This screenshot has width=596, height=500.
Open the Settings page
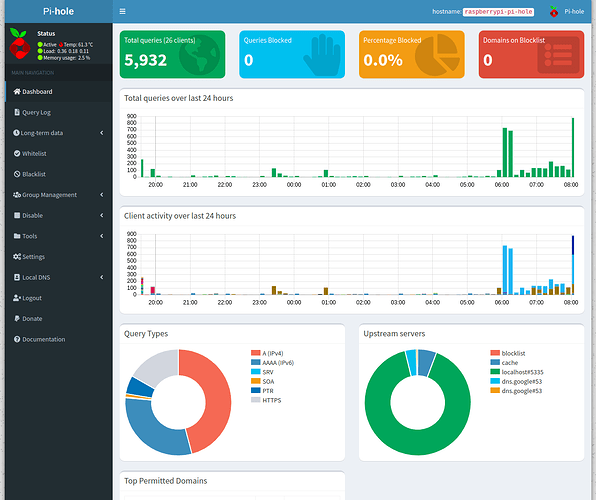pos(59,257)
